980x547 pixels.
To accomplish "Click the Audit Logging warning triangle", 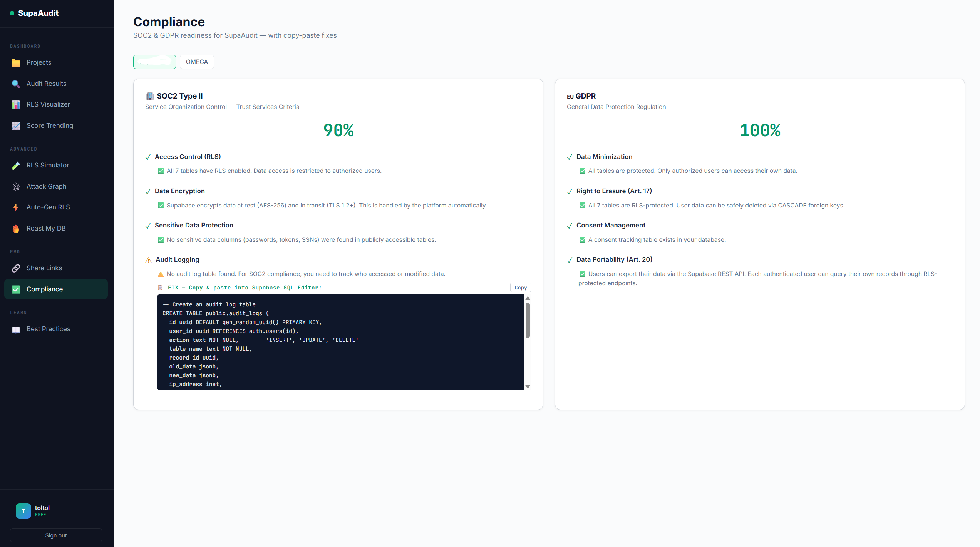I will click(148, 260).
